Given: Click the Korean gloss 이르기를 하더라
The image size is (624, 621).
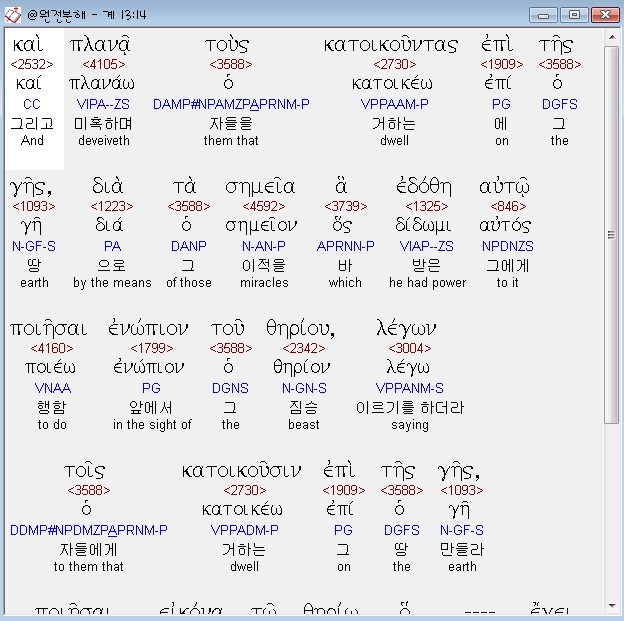Looking at the screenshot, I should pos(410,408).
